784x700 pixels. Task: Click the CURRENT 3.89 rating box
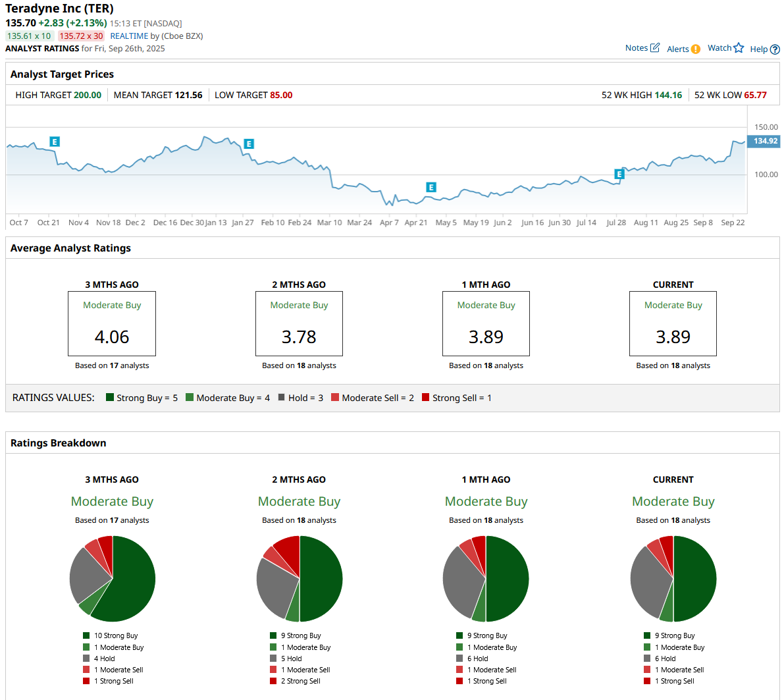[673, 324]
